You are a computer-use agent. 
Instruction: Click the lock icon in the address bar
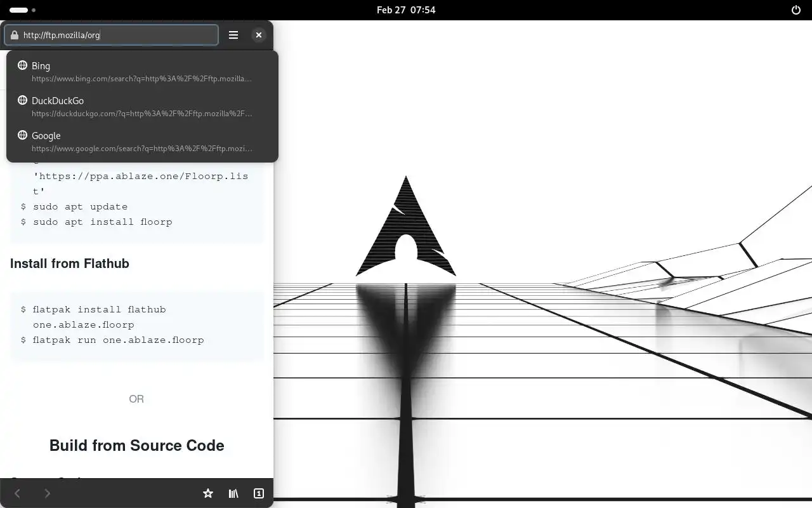coord(14,35)
